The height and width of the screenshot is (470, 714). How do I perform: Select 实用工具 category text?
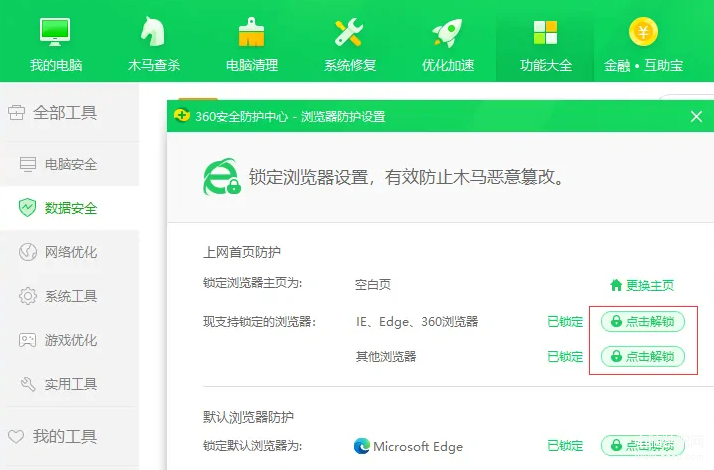pos(71,384)
